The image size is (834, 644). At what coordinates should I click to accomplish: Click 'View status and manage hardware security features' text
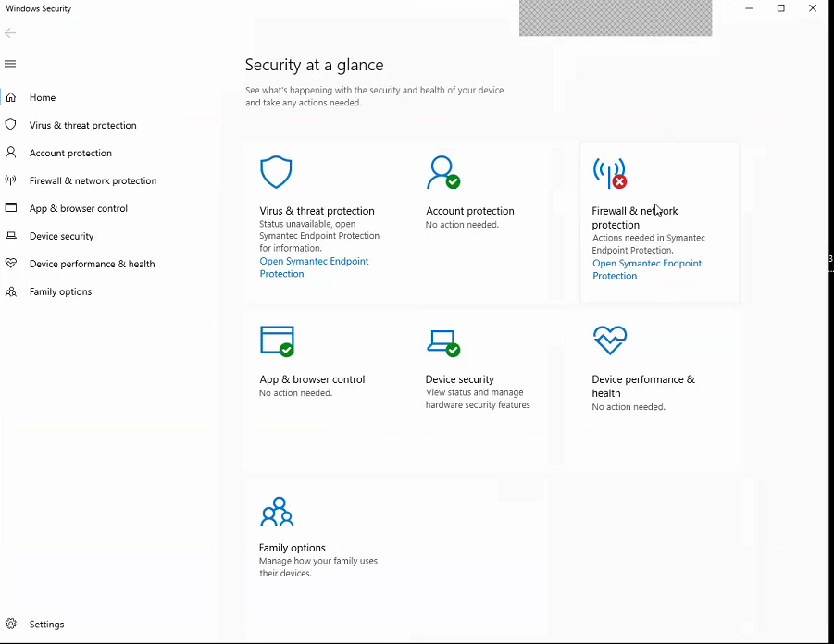coord(478,399)
